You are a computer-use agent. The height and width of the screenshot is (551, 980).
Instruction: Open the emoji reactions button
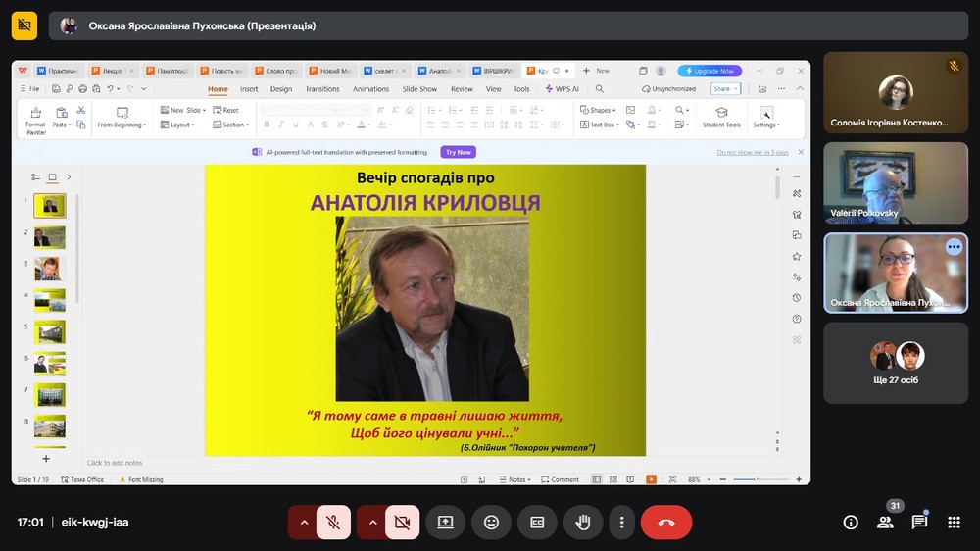coord(491,523)
